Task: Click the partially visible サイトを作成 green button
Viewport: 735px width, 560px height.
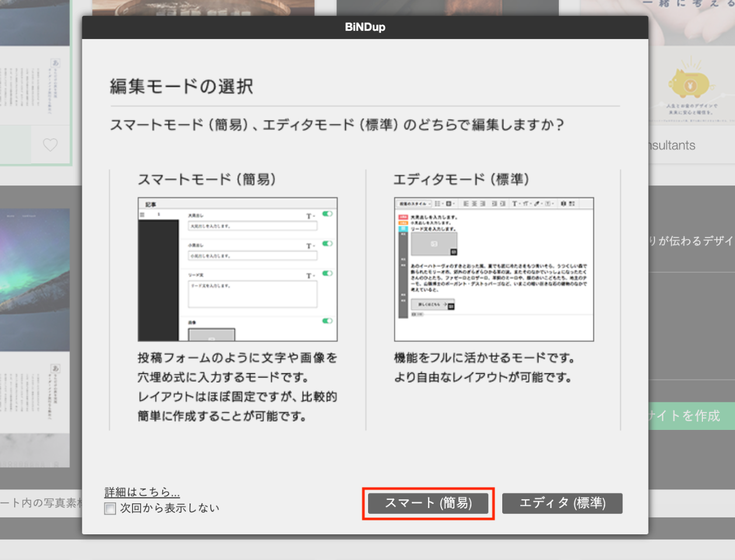Action: pyautogui.click(x=691, y=416)
